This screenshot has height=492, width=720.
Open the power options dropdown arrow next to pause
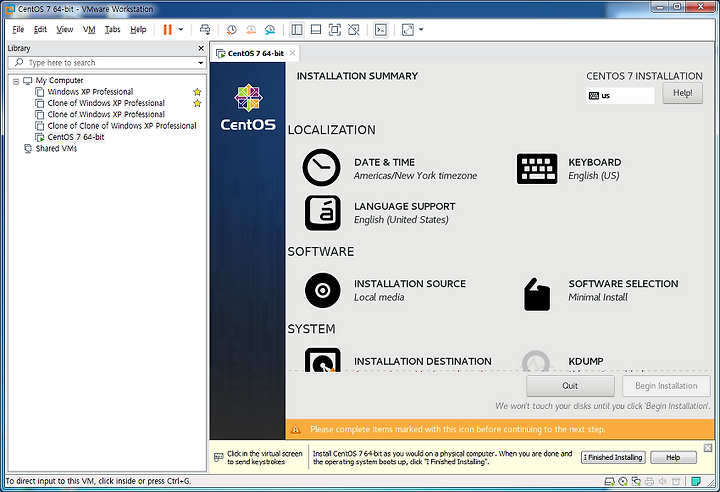coord(181,30)
